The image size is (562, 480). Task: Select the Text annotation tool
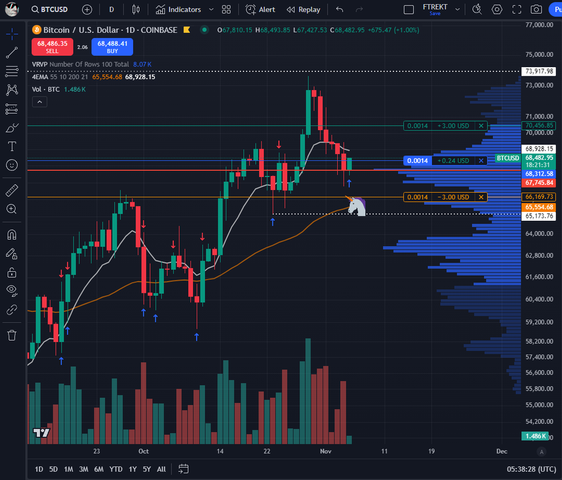11,146
